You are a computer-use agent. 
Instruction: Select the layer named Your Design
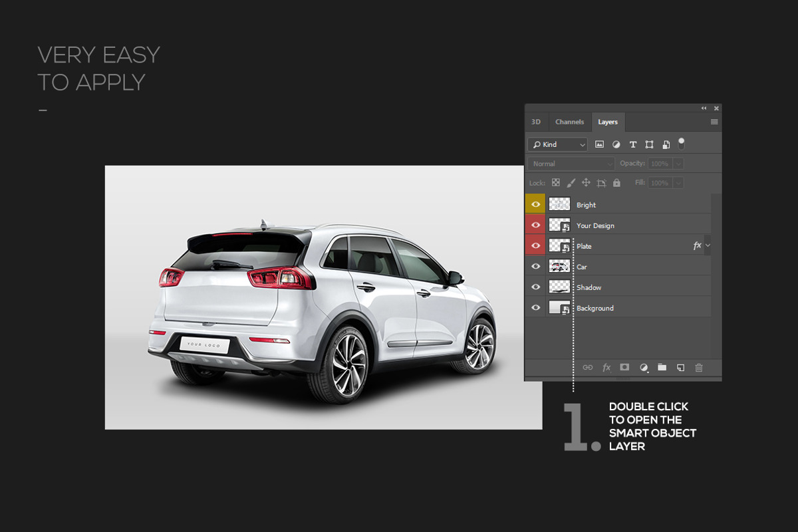tap(595, 225)
